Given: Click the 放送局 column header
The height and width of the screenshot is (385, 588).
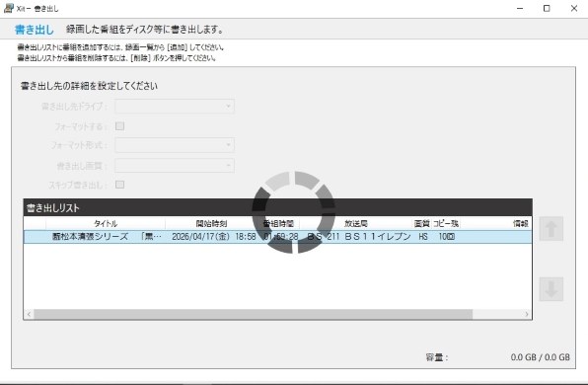Looking at the screenshot, I should [356, 224].
